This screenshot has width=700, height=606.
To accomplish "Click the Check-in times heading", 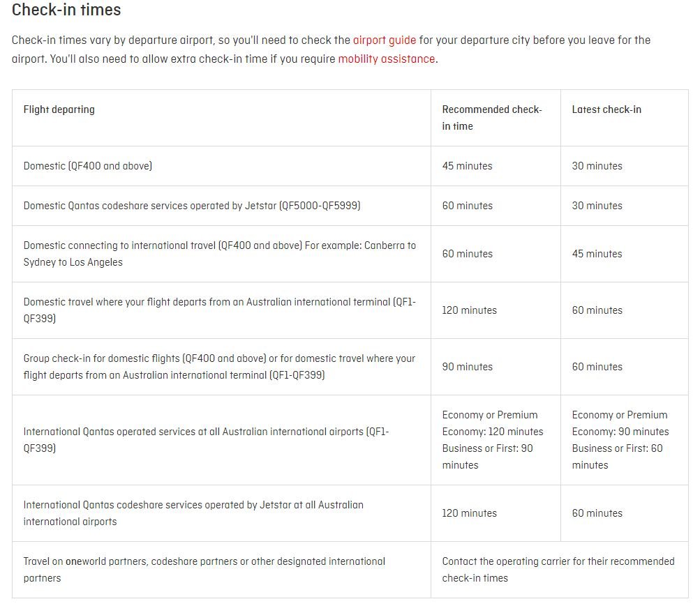I will pos(66,10).
